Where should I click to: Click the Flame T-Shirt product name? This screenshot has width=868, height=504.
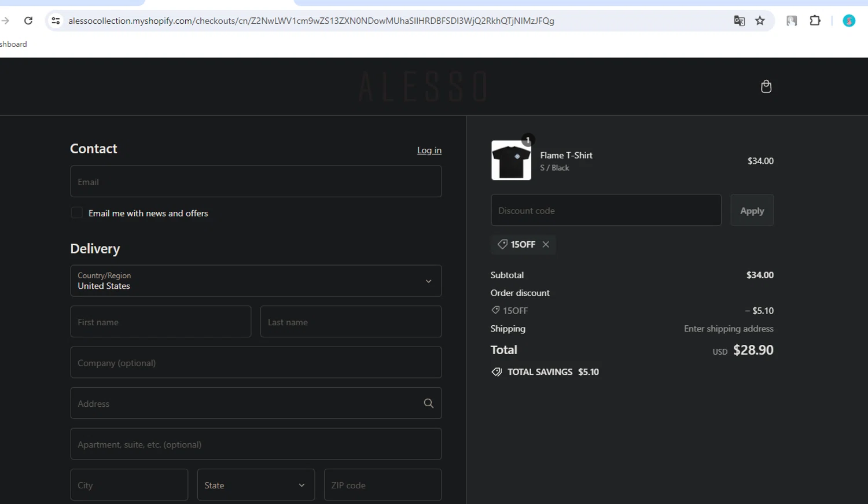[x=566, y=155]
